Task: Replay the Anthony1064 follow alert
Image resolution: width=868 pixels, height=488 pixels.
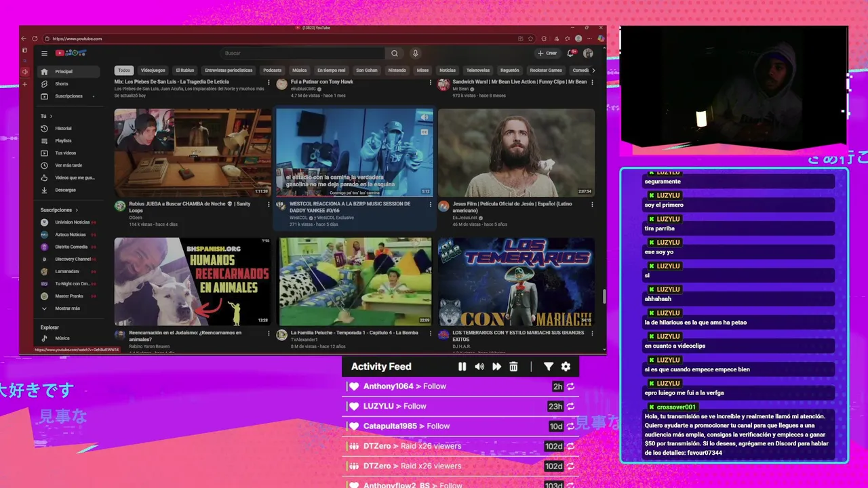Action: click(571, 386)
